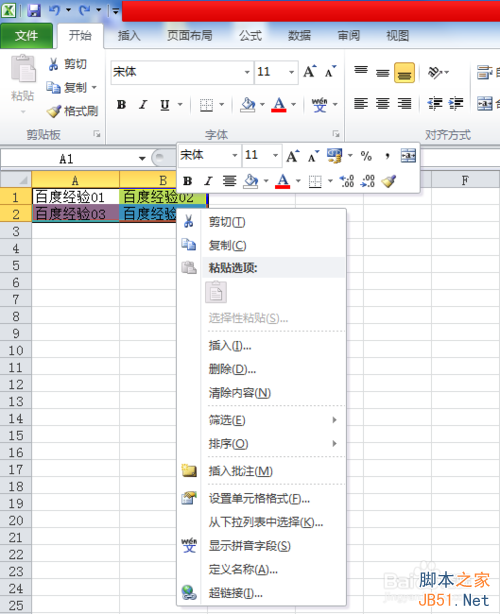Expand ribbon fill color dropdown arrow
This screenshot has height=614, width=500.
tap(262, 105)
